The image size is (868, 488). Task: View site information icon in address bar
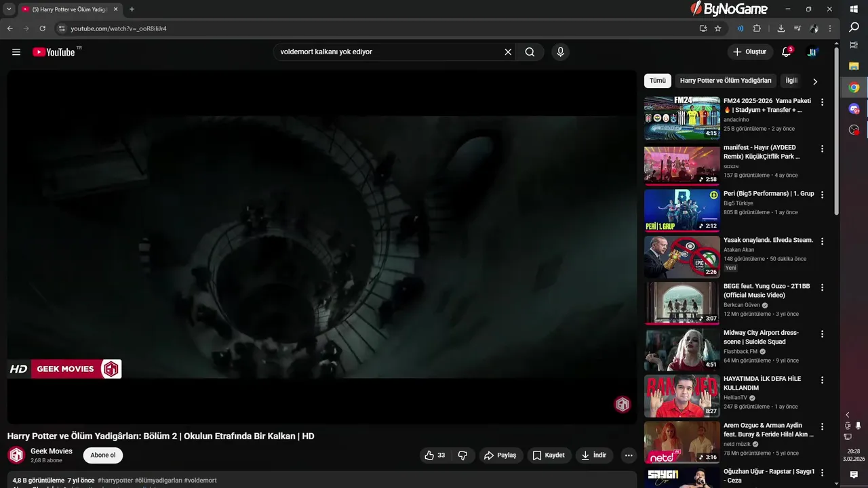coord(61,28)
